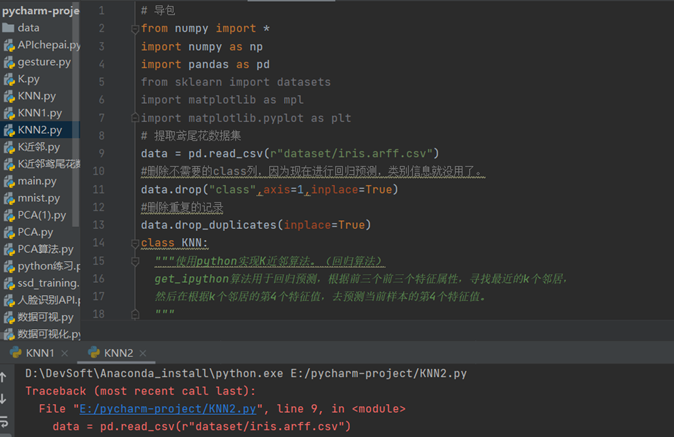Click the 'class KNN:' definition line

175,243
